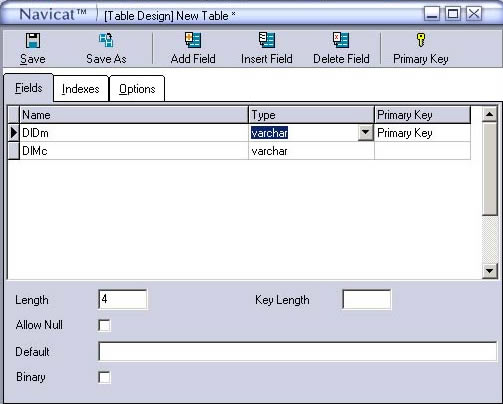Toggle the Allow Null checkbox
Viewport: 503px width, 404px height.
click(x=104, y=325)
